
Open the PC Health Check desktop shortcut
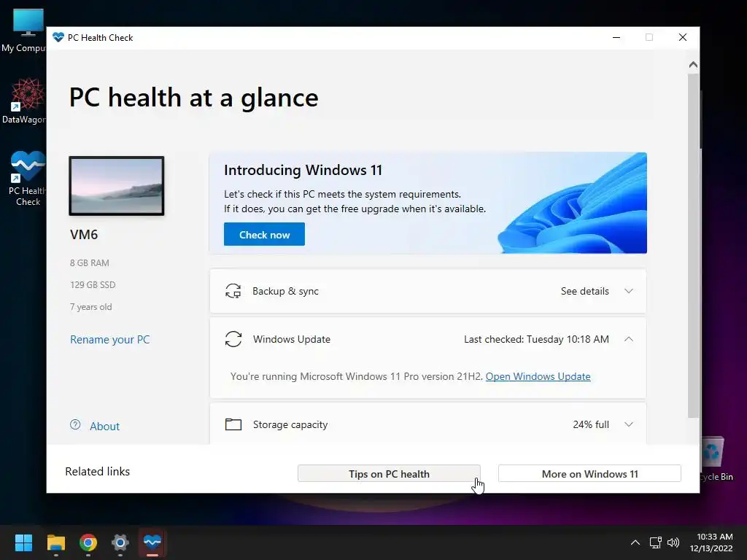[27, 179]
